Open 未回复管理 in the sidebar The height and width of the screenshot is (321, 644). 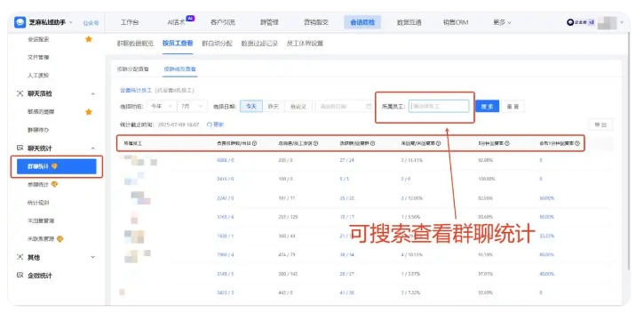(41, 221)
